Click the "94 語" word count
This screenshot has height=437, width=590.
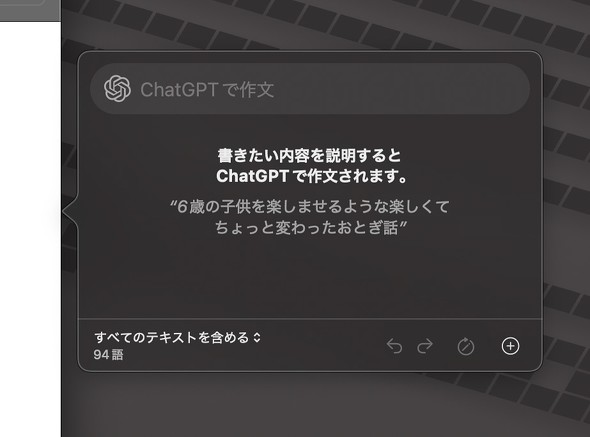[x=108, y=355]
